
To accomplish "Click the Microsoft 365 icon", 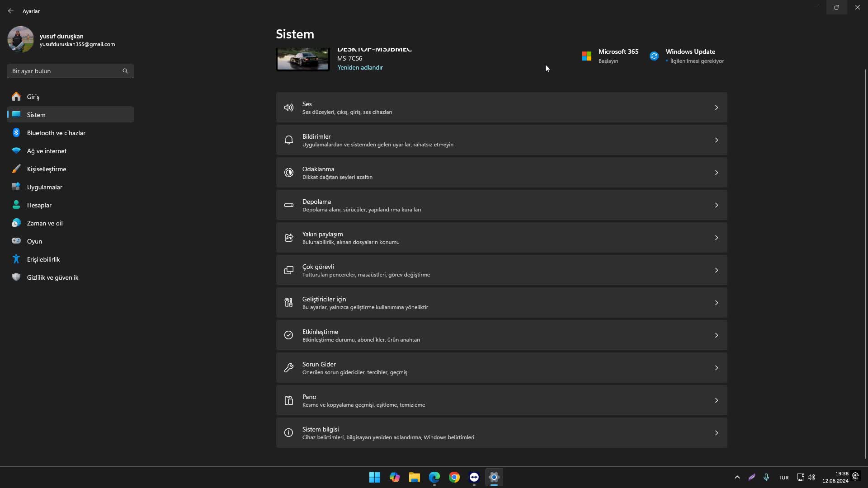I will (586, 56).
